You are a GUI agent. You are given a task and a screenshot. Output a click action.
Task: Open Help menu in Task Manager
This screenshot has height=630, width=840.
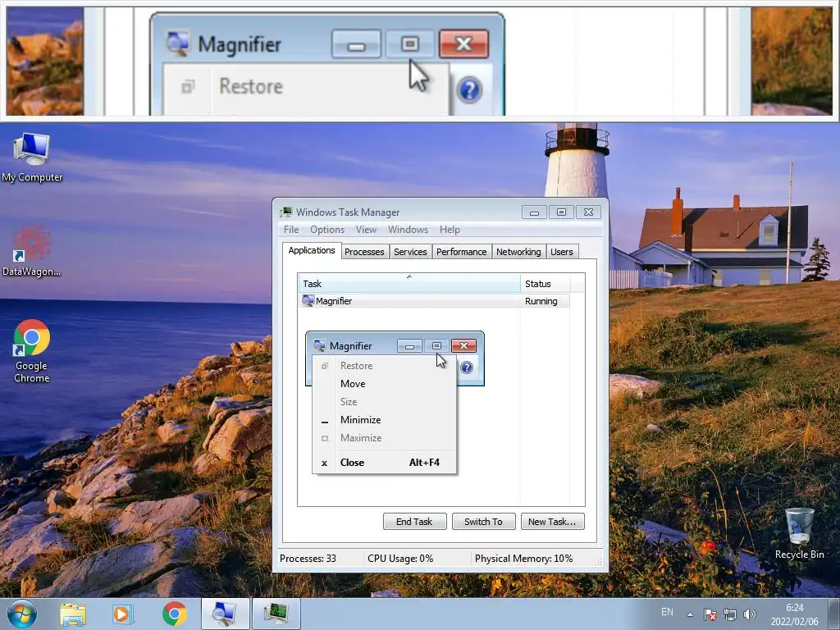450,230
